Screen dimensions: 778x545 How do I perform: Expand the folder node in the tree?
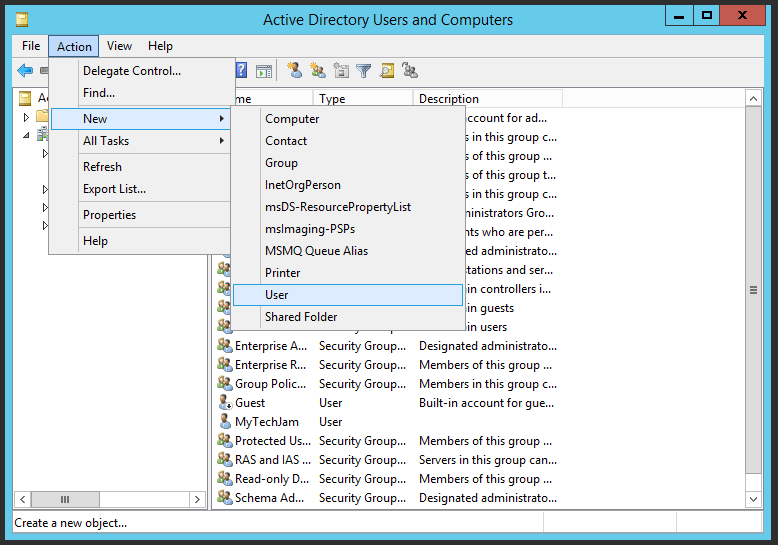(x=26, y=117)
